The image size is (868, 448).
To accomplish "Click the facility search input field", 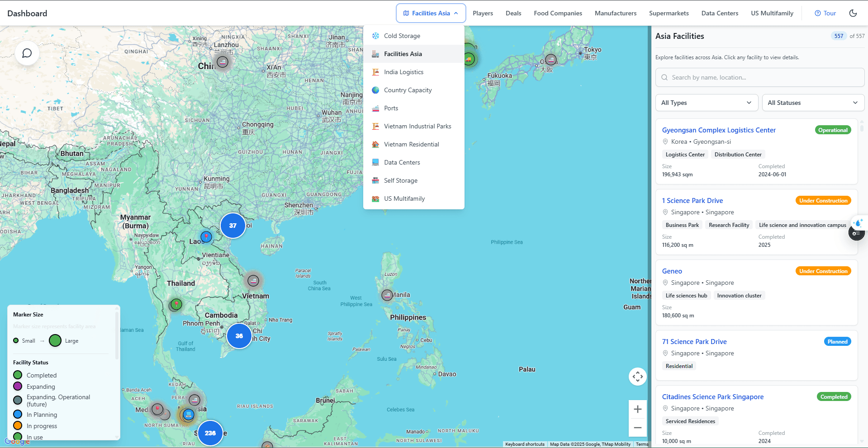I will click(x=759, y=77).
